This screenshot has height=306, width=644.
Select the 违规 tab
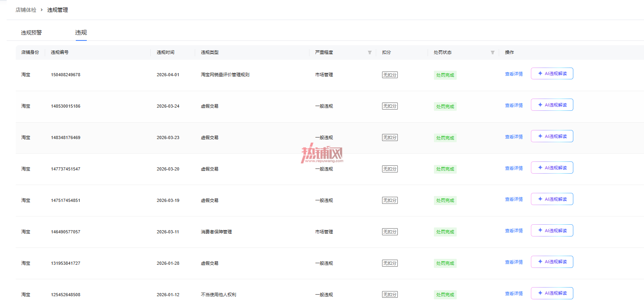81,33
